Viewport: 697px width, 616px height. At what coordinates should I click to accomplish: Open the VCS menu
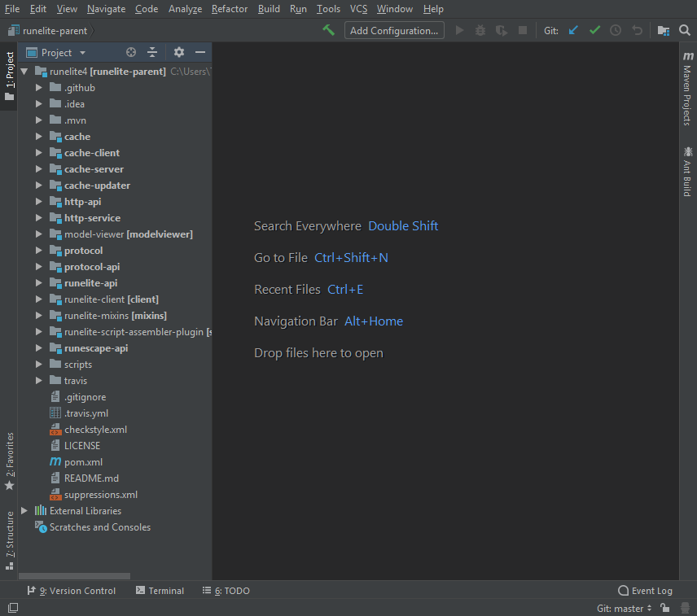(358, 9)
